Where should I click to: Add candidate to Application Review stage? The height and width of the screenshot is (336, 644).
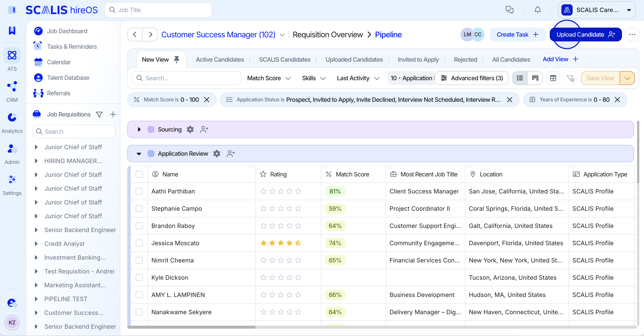coord(231,154)
